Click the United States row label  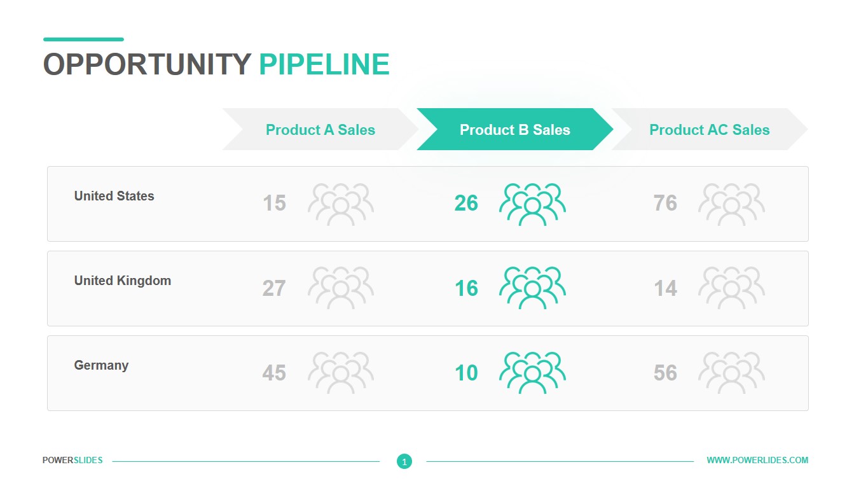click(114, 196)
